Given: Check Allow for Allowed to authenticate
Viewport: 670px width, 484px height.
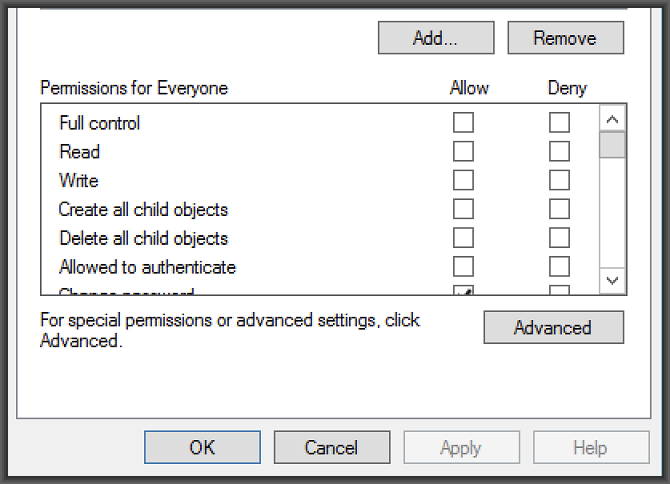Looking at the screenshot, I should click(x=463, y=267).
